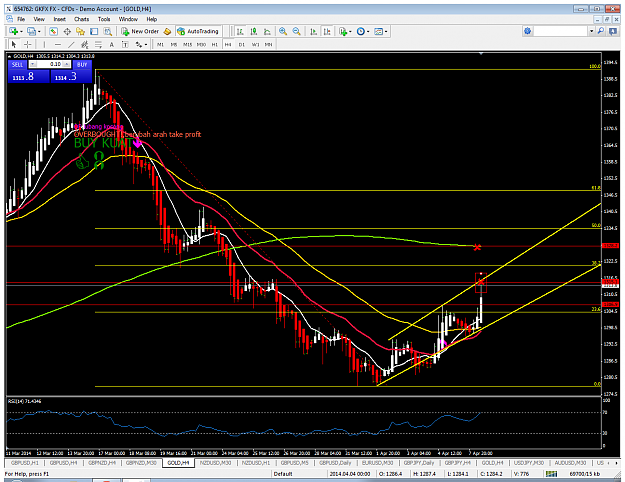Viewport: 625px width, 482px height.
Task: Switch to USDJPY,M30 chart tab
Action: 529,463
